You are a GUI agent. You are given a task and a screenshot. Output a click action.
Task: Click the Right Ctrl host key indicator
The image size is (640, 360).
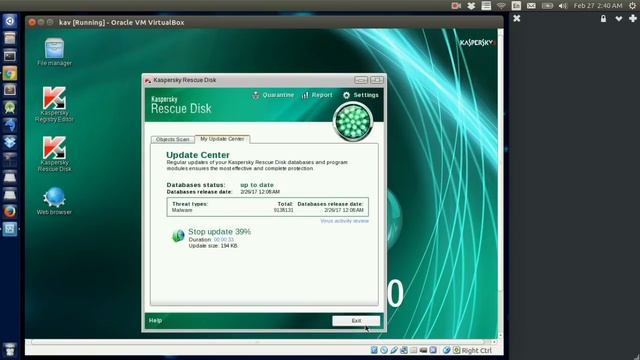coord(477,351)
